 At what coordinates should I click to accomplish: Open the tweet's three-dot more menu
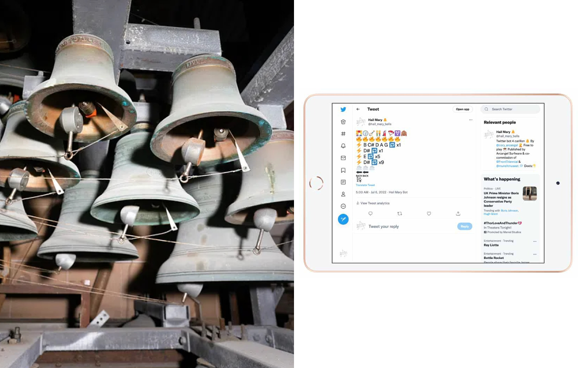pos(470,120)
